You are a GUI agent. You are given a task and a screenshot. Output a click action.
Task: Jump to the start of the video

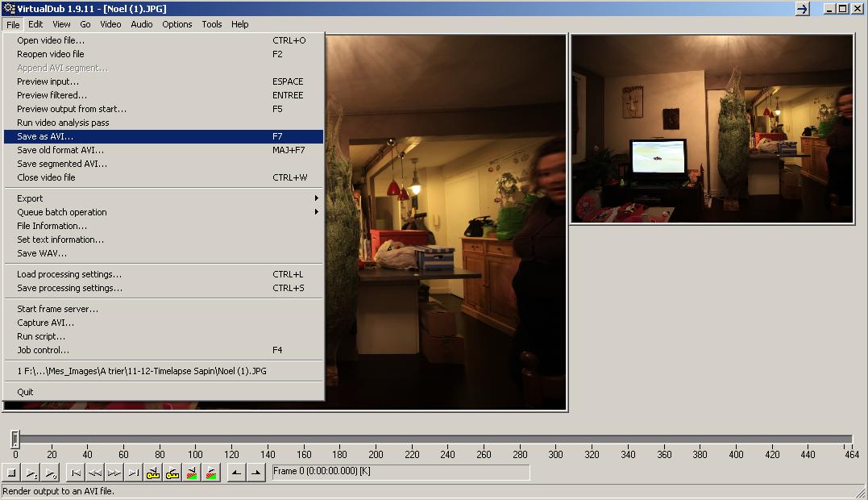(76, 473)
